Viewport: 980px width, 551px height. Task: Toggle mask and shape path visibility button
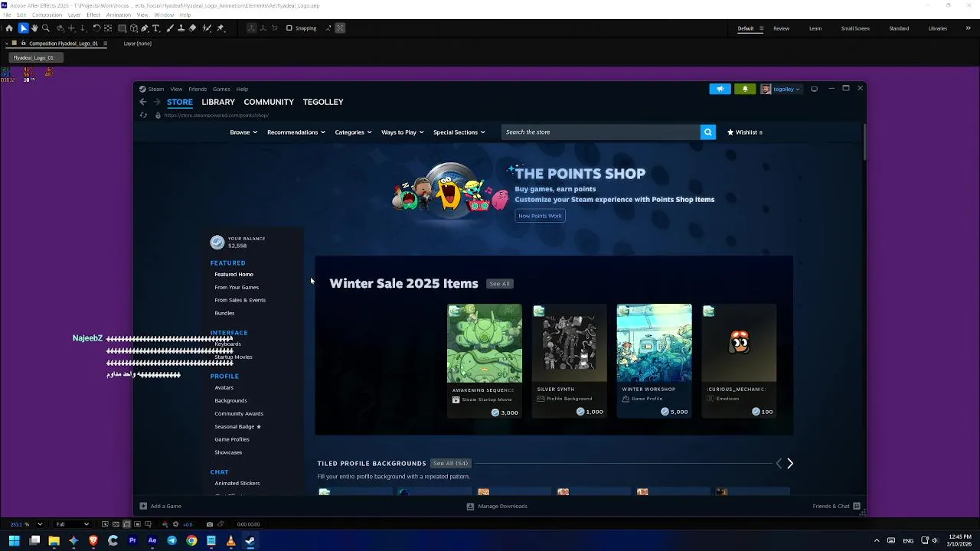coord(126,524)
